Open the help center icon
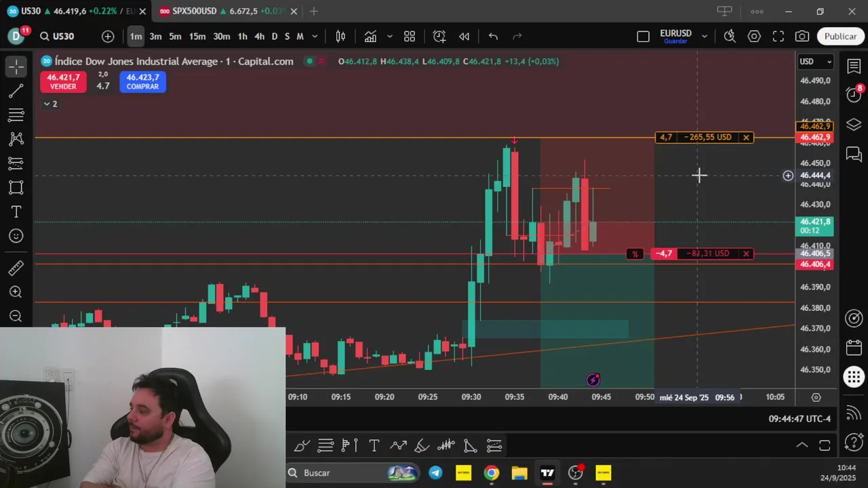The height and width of the screenshot is (488, 868). (854, 443)
